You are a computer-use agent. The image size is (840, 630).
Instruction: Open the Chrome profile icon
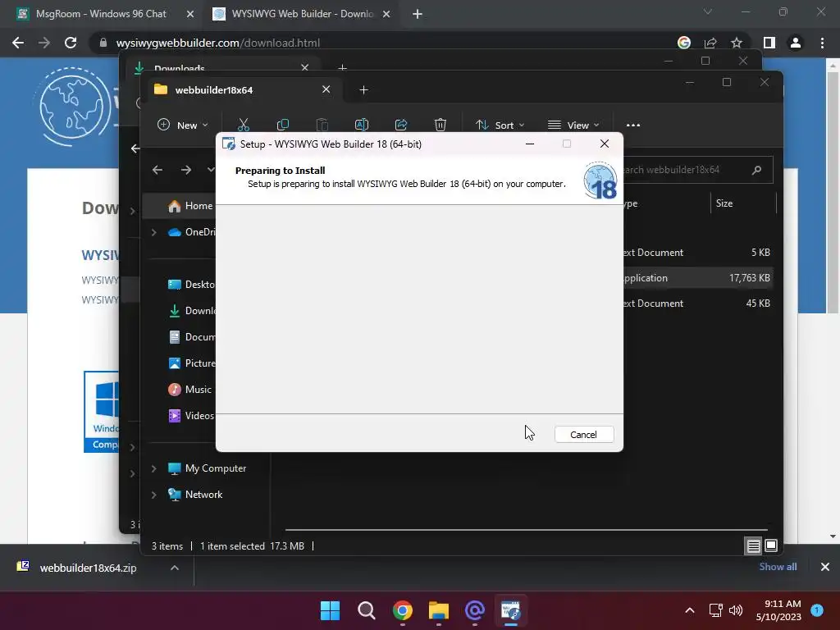[796, 43]
